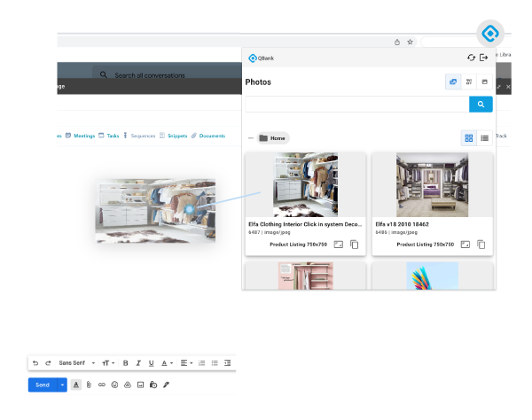This screenshot has height=420, width=532.
Task: Select the inserted closet image in the email body
Action: [x=155, y=211]
